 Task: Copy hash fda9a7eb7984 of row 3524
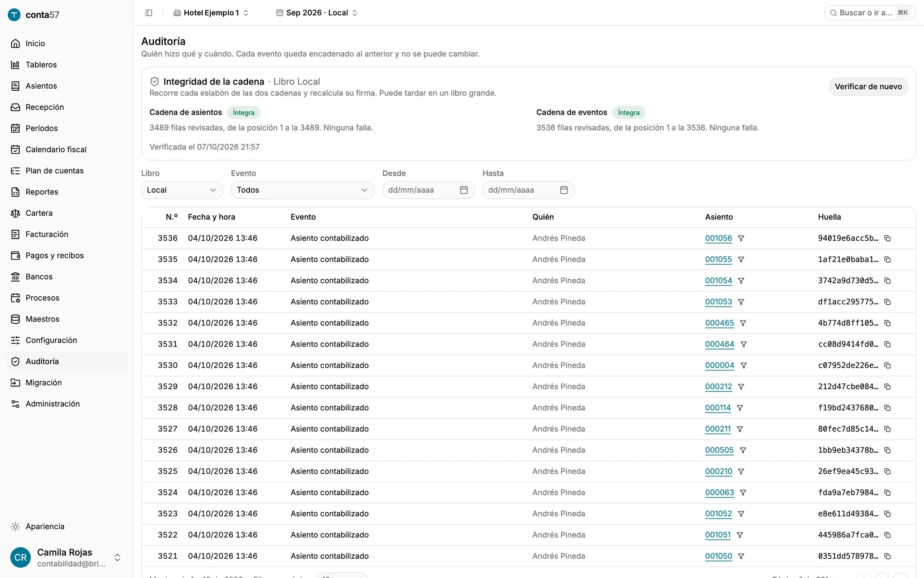887,492
